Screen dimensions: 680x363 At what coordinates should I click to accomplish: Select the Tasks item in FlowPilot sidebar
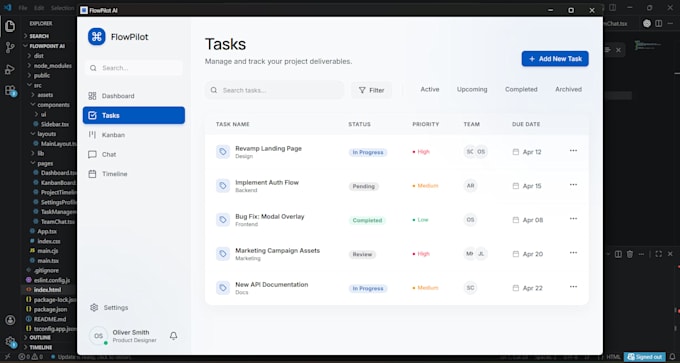pos(134,115)
